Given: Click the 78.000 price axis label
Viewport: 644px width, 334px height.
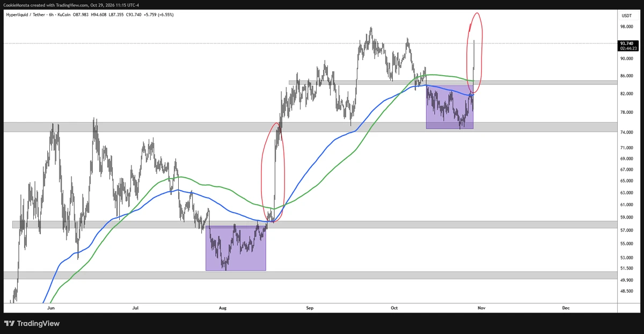Looking at the screenshot, I should click(627, 113).
